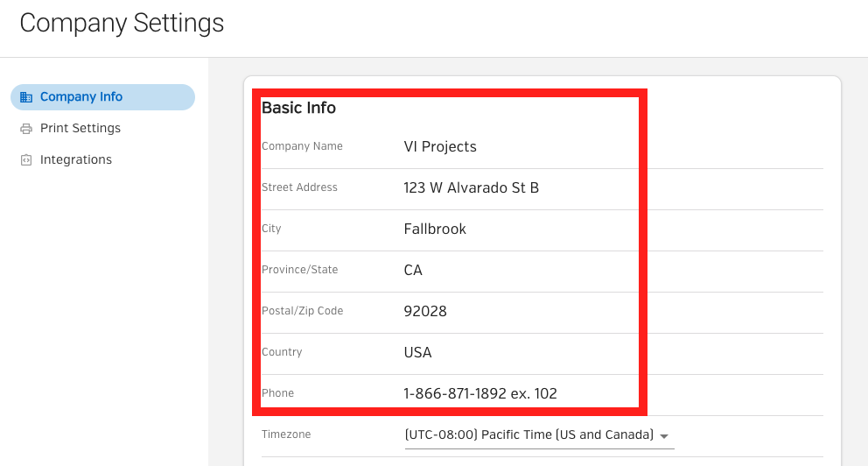
Task: Edit the Postal/Zip Code 92028
Action: (425, 312)
